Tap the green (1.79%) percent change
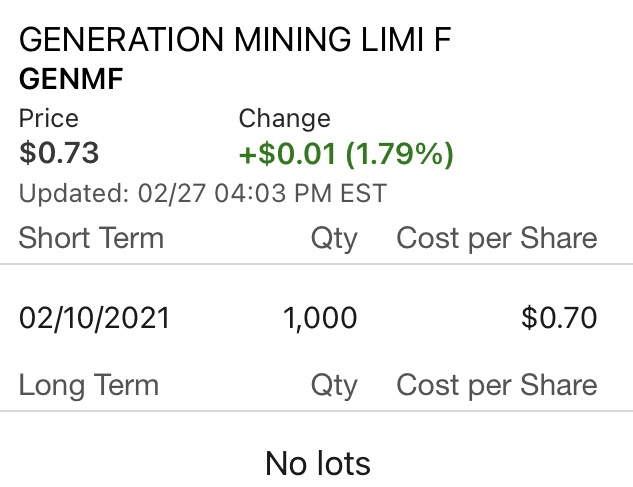633x487 pixels. (400, 155)
